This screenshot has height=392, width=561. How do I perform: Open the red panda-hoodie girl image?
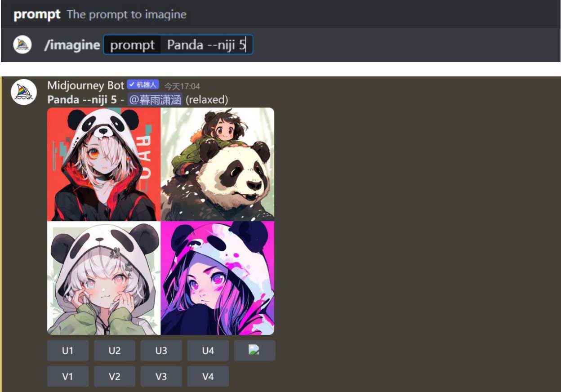click(104, 164)
